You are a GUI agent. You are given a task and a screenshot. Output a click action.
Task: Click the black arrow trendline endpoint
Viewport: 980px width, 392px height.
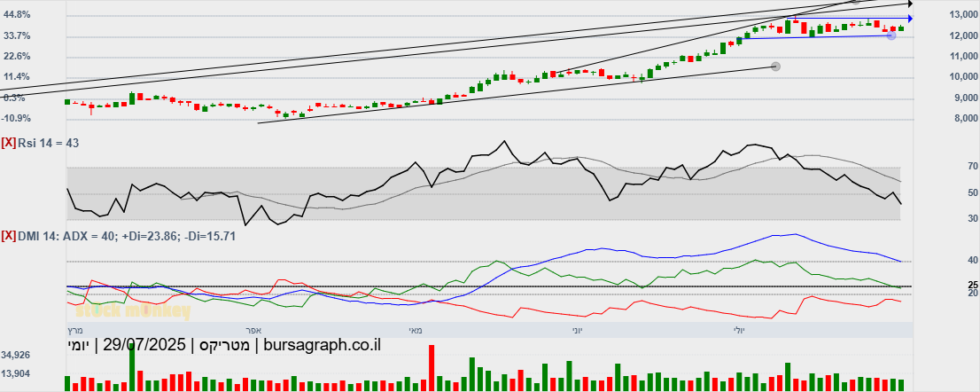910,4
